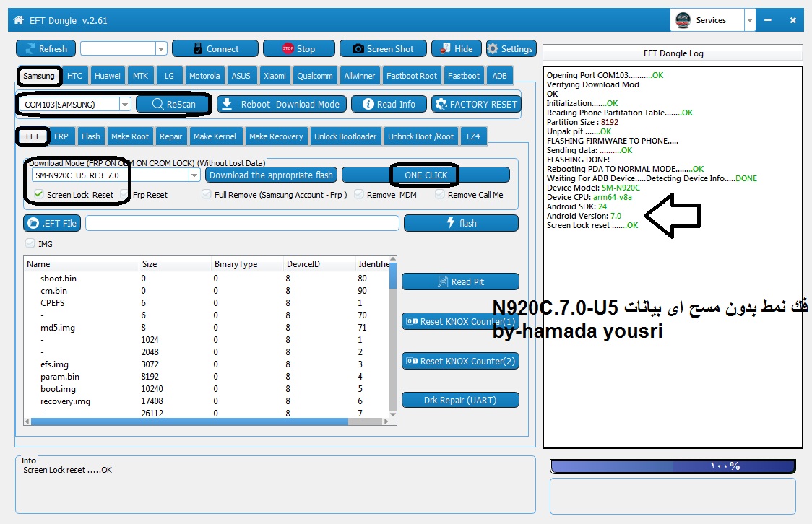The height and width of the screenshot is (524, 812).
Task: Open the device combo box next to Refresh
Action: click(x=124, y=48)
